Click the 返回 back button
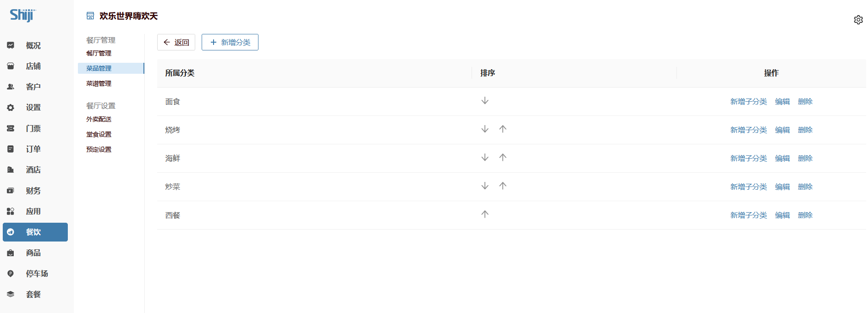Image resolution: width=868 pixels, height=313 pixels. tap(176, 42)
